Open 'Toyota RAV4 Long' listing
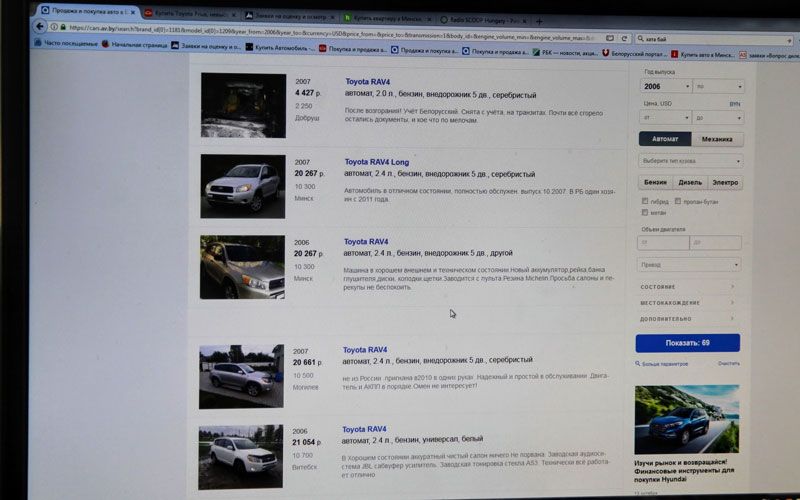The image size is (800, 500). 377,162
